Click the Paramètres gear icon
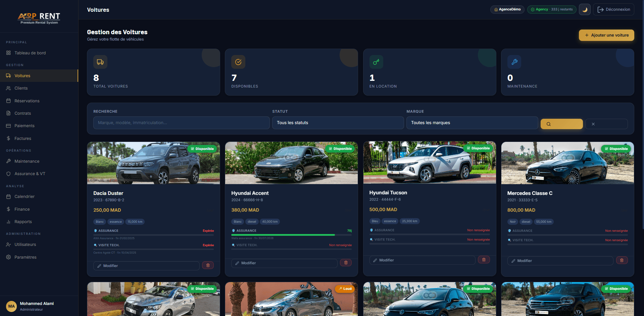Screen dimensions: 644x316 pyautogui.click(x=8, y=257)
